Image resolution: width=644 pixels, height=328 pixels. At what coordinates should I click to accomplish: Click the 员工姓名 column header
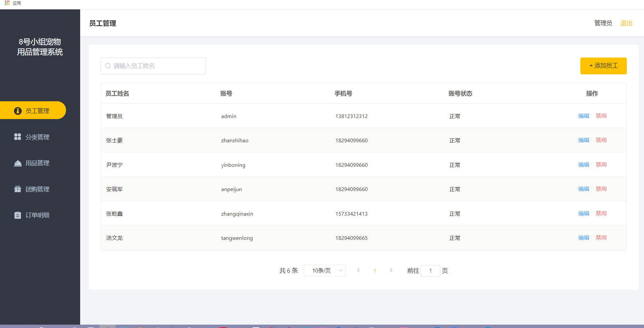(117, 94)
